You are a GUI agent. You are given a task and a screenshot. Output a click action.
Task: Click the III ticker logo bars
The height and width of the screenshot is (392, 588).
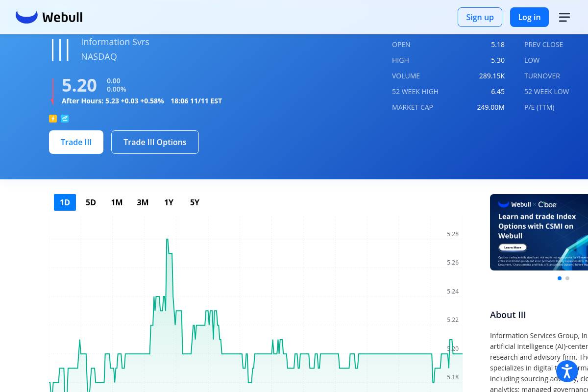click(x=60, y=50)
